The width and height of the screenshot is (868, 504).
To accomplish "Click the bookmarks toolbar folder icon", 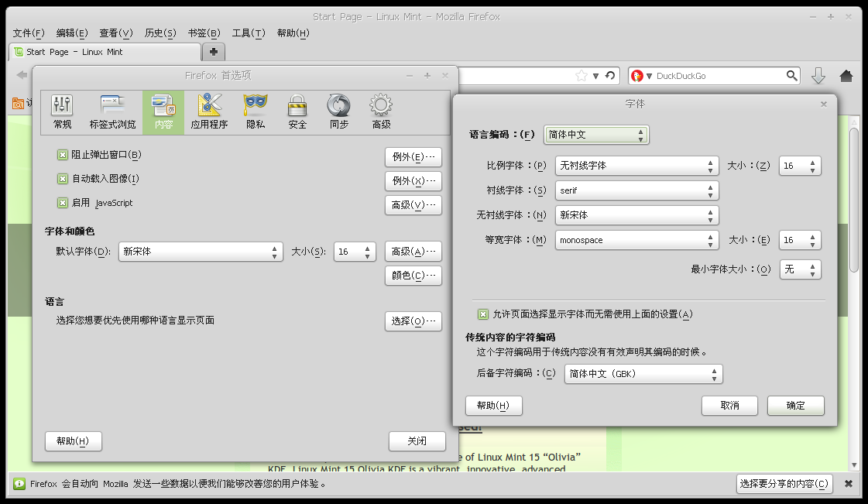I will coord(19,103).
